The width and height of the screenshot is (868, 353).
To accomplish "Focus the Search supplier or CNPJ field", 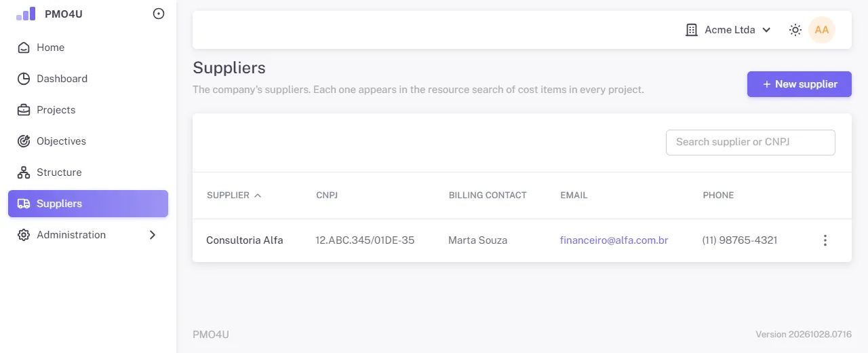I will [x=751, y=143].
